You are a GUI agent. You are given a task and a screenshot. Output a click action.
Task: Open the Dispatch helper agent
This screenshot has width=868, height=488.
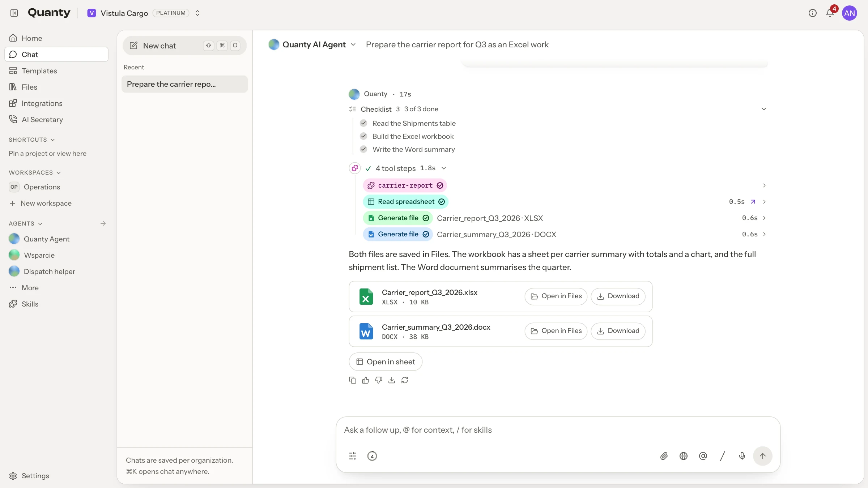click(56, 271)
